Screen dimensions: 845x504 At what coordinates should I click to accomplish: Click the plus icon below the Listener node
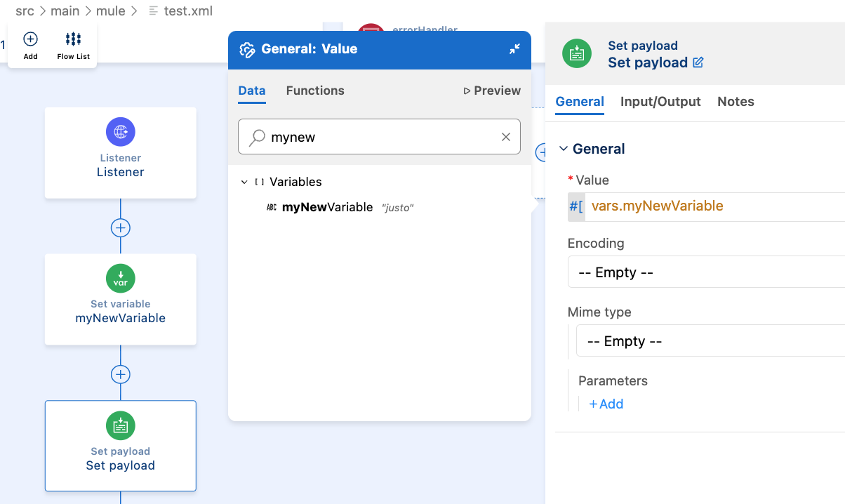[120, 227]
